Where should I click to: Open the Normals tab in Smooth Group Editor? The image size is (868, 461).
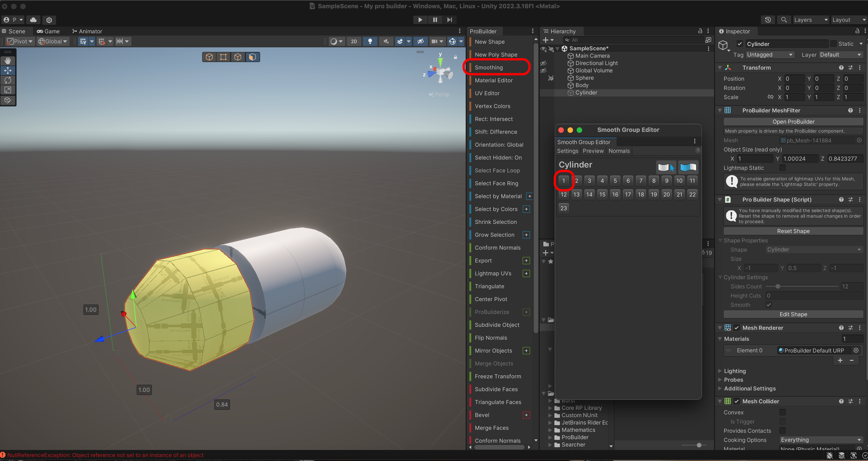point(619,151)
